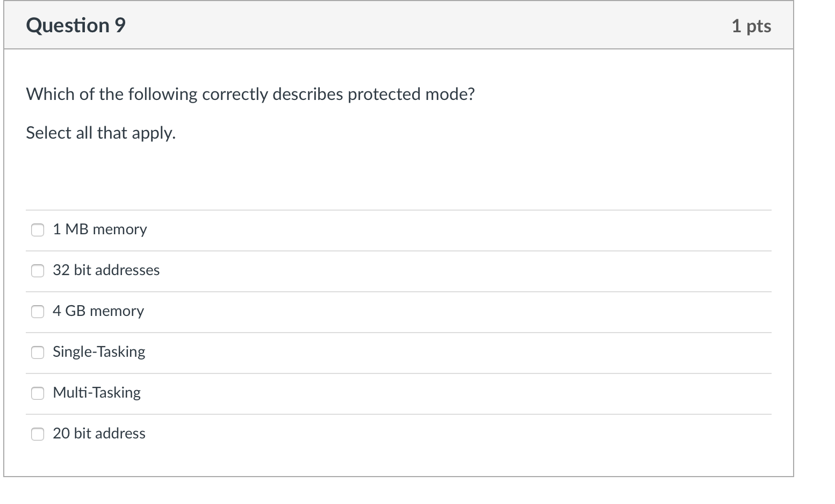Enable the 'Single-Tasking' checkbox
This screenshot has width=835, height=504.
click(37, 352)
